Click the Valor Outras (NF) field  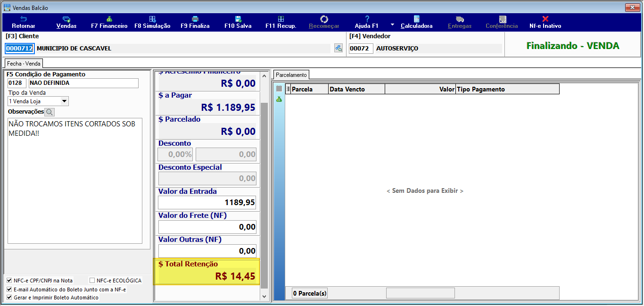click(x=207, y=251)
